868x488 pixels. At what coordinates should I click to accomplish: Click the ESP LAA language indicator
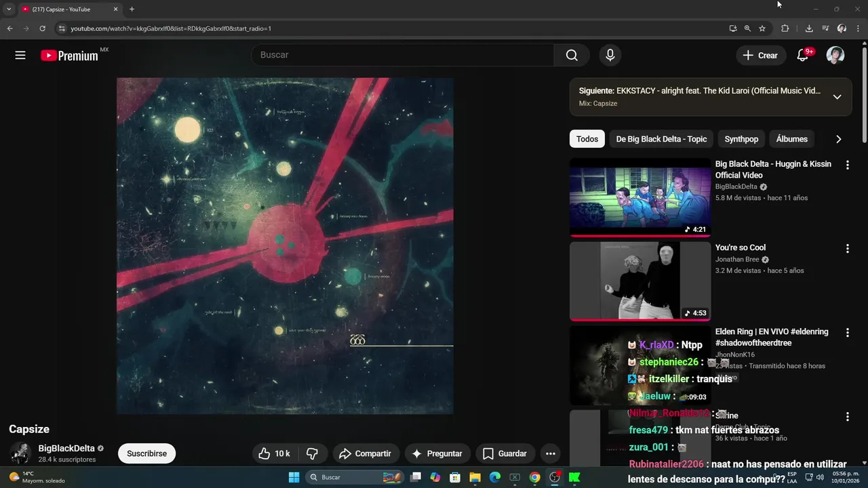click(792, 477)
